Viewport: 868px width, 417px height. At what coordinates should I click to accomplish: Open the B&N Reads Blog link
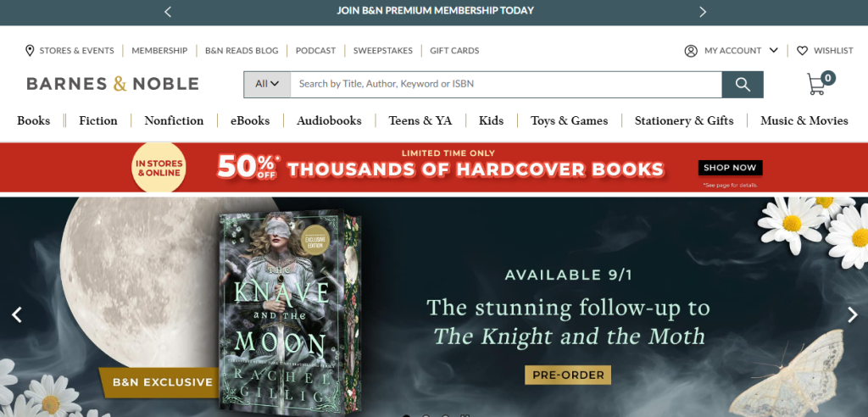point(242,50)
